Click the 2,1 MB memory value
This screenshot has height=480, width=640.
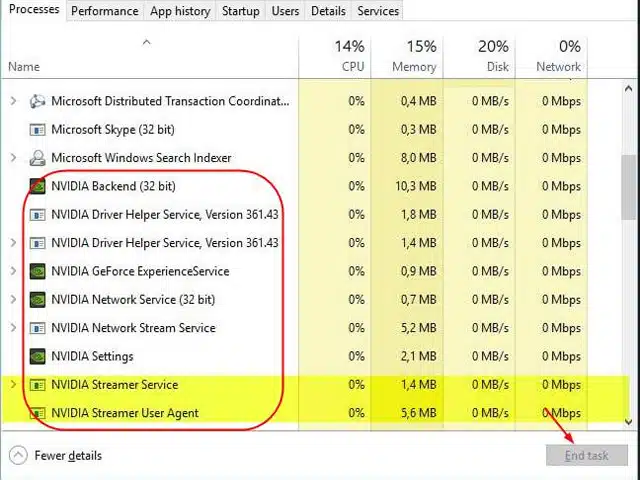coord(418,356)
